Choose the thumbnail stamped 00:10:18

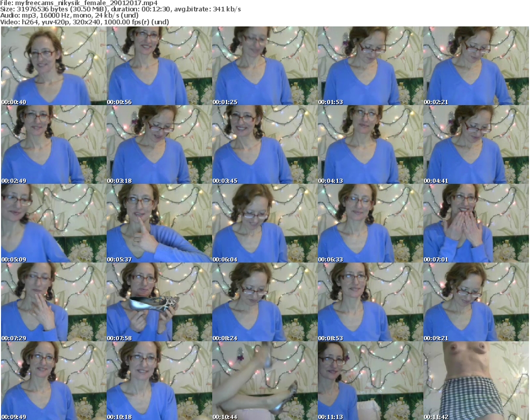click(159, 381)
